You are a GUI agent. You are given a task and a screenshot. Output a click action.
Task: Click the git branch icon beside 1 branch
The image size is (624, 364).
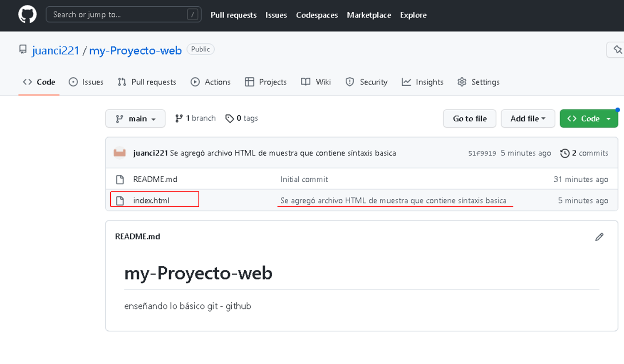(x=179, y=119)
